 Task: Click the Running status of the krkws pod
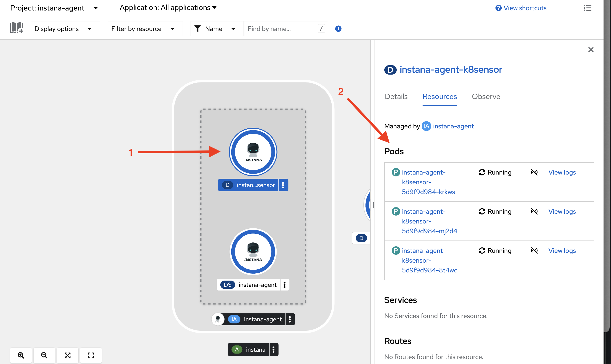click(x=495, y=172)
